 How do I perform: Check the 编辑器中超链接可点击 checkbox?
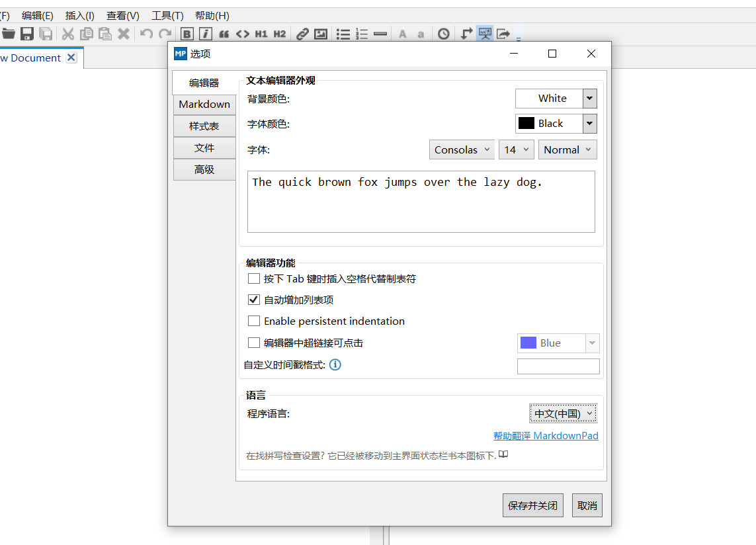(253, 343)
